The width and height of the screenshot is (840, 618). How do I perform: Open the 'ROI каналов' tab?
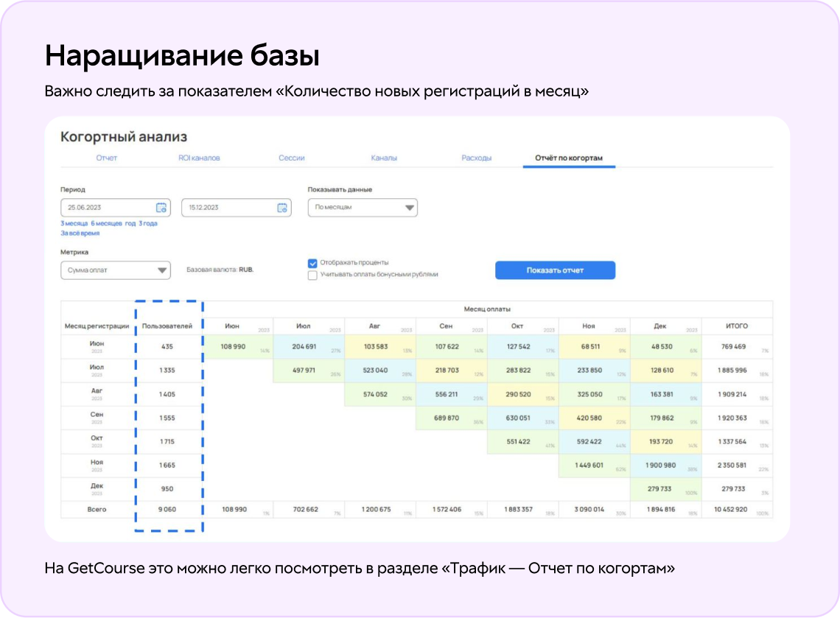click(x=199, y=158)
